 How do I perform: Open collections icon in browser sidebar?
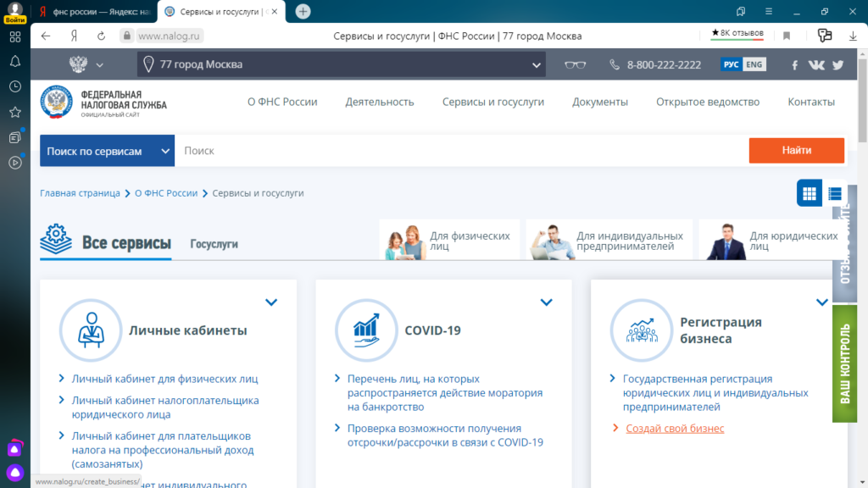coord(15,137)
